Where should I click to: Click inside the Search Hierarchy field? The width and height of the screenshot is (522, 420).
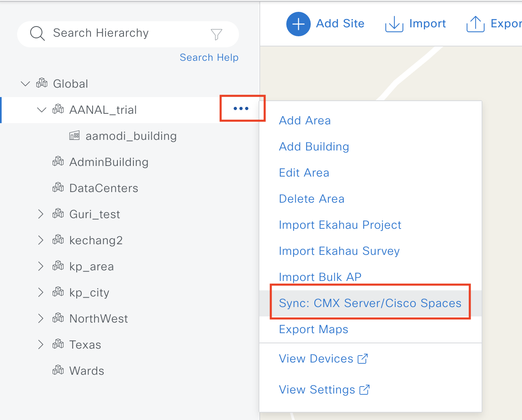(x=122, y=33)
